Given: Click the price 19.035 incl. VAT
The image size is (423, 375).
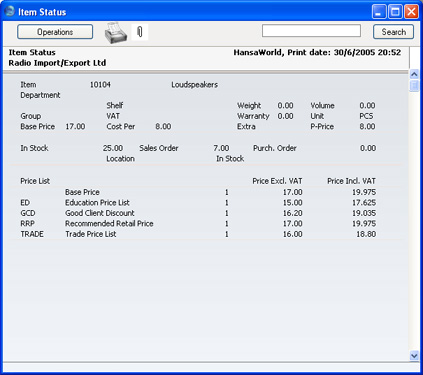Looking at the screenshot, I should [x=364, y=213].
